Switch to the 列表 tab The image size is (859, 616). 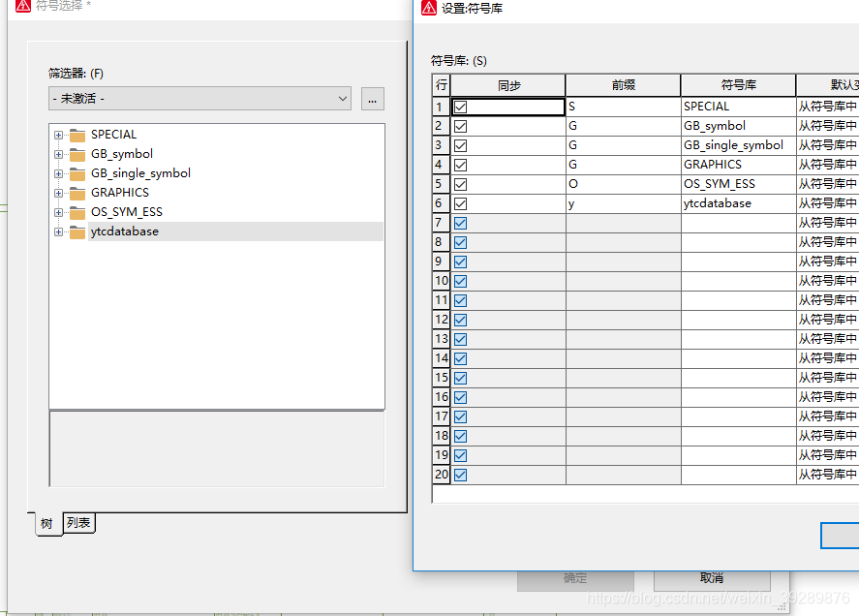[79, 523]
